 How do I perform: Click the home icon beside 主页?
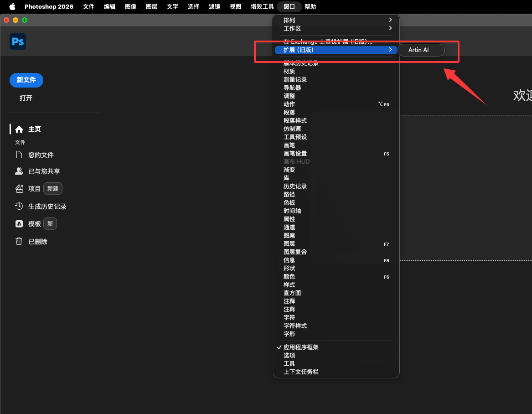click(19, 129)
